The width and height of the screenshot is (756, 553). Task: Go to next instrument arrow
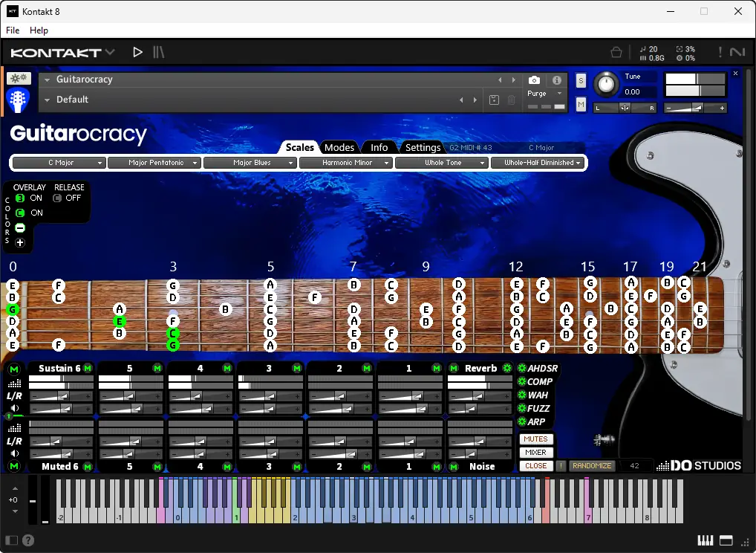513,80
